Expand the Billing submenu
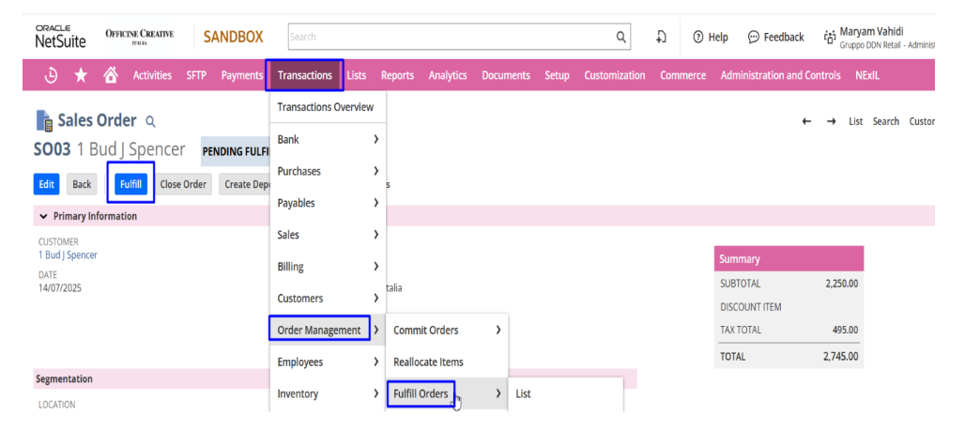This screenshot has width=980, height=432. [x=375, y=267]
